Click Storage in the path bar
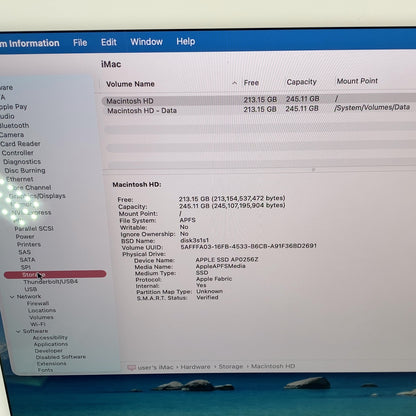The width and height of the screenshot is (416, 416). click(231, 367)
